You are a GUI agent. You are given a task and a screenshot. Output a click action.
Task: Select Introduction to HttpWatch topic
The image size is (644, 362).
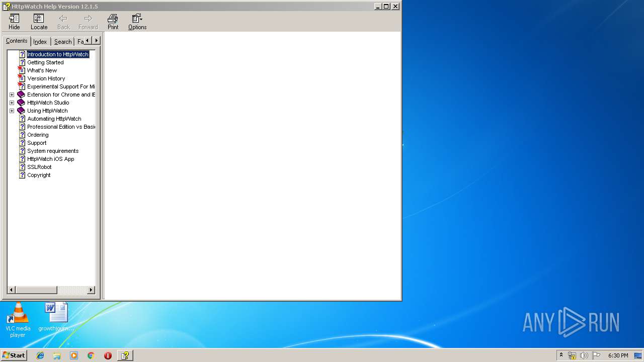[x=58, y=54]
